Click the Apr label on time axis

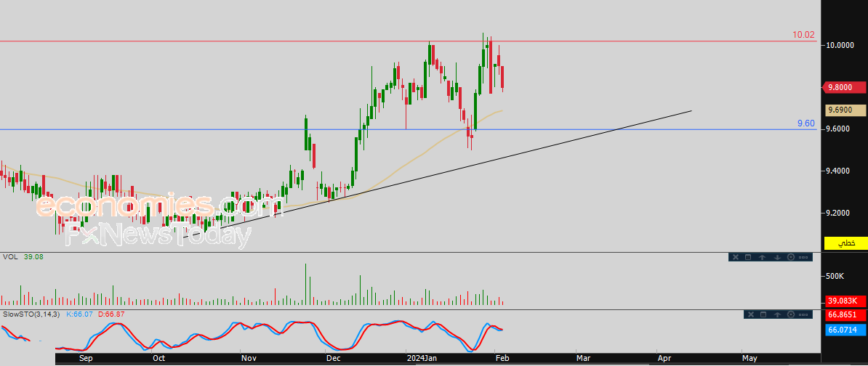point(664,358)
